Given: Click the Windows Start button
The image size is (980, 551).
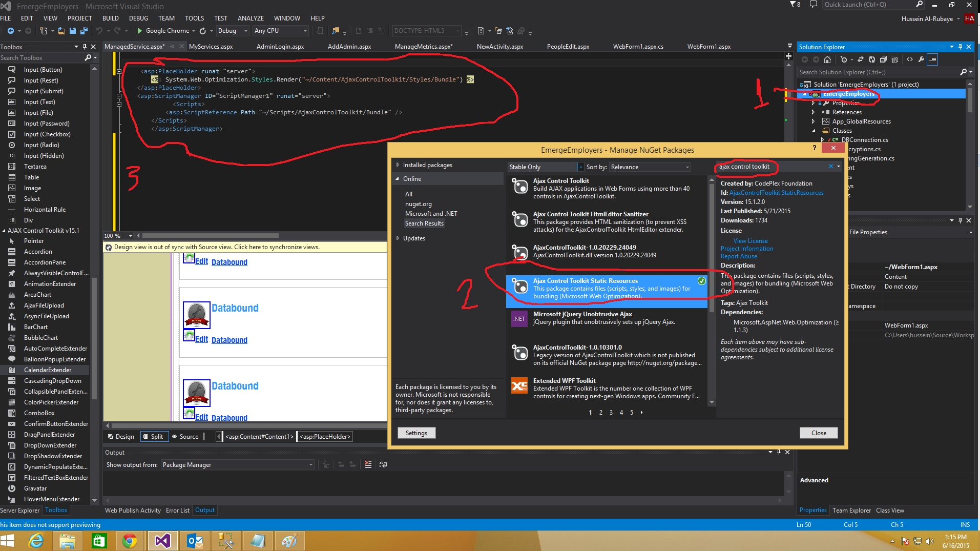Looking at the screenshot, I should 7,541.
